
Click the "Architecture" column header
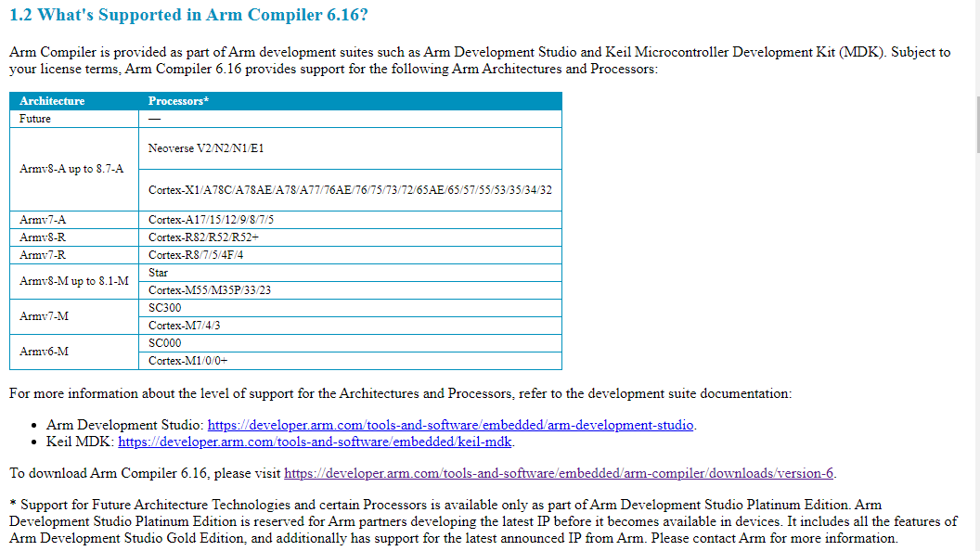point(73,101)
